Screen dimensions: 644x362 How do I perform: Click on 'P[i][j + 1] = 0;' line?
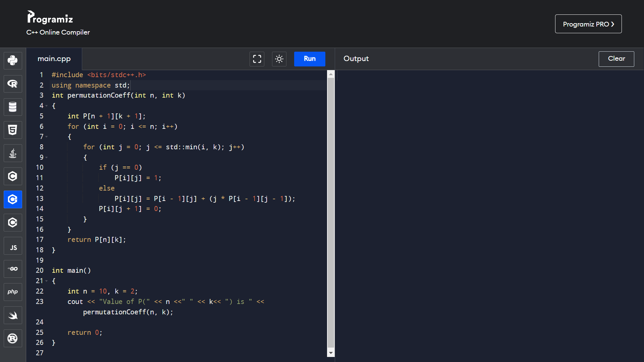[x=130, y=209]
